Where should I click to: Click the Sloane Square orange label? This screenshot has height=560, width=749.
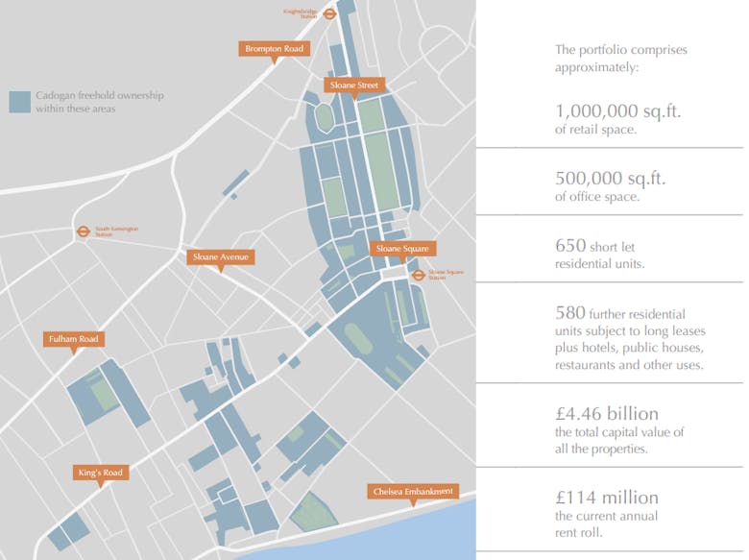tap(402, 248)
